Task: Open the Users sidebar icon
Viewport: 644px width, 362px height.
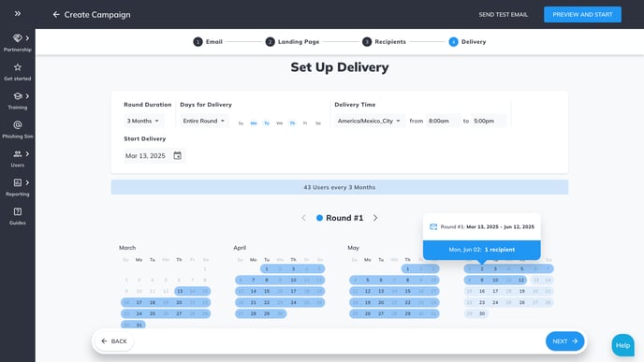Action: click(17, 154)
